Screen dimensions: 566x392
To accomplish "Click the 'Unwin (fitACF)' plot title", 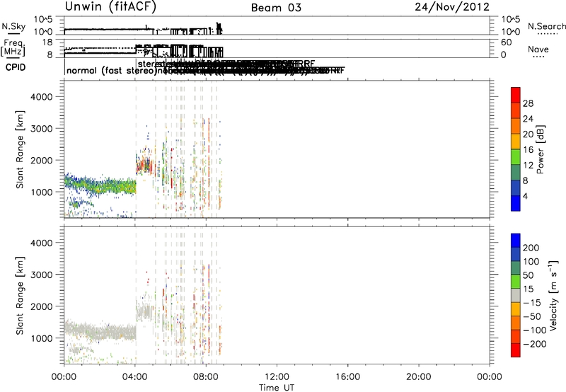I will [x=110, y=6].
